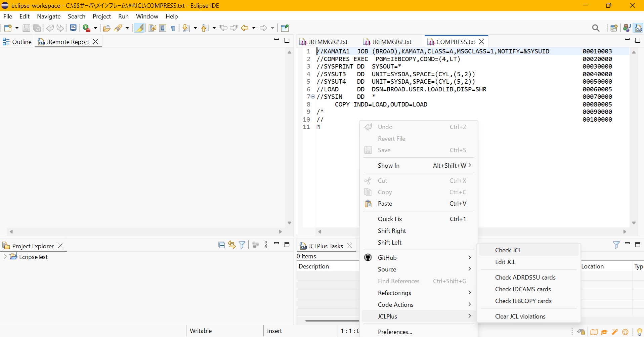The height and width of the screenshot is (337, 644).
Task: Click the Open Perspective icon
Action: (x=614, y=28)
